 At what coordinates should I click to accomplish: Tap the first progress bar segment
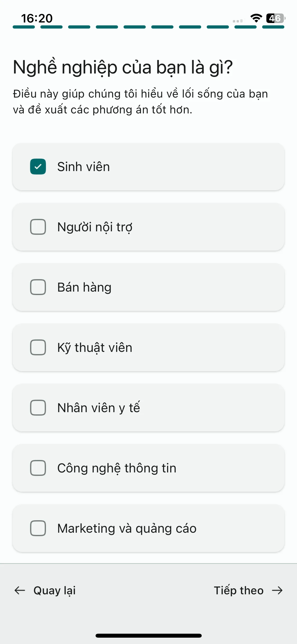click(24, 27)
